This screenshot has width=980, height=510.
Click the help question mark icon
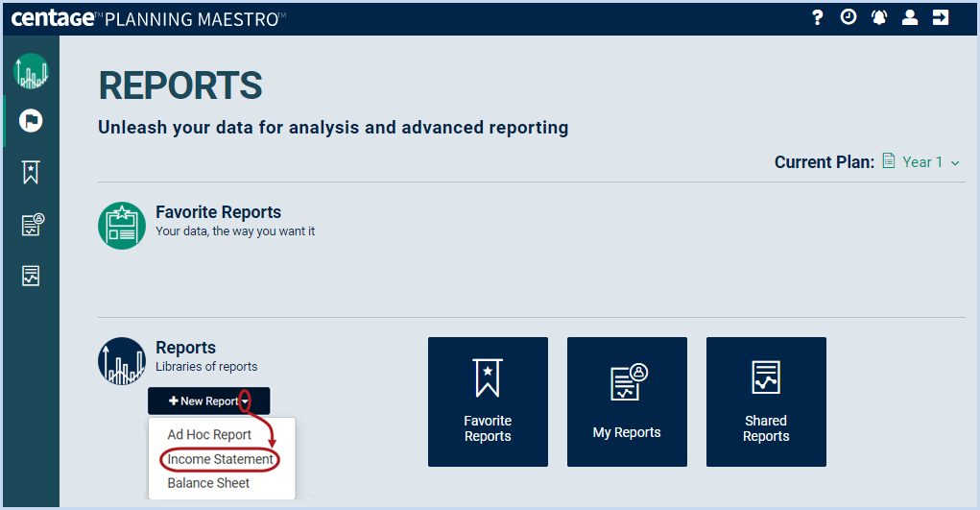[x=817, y=17]
